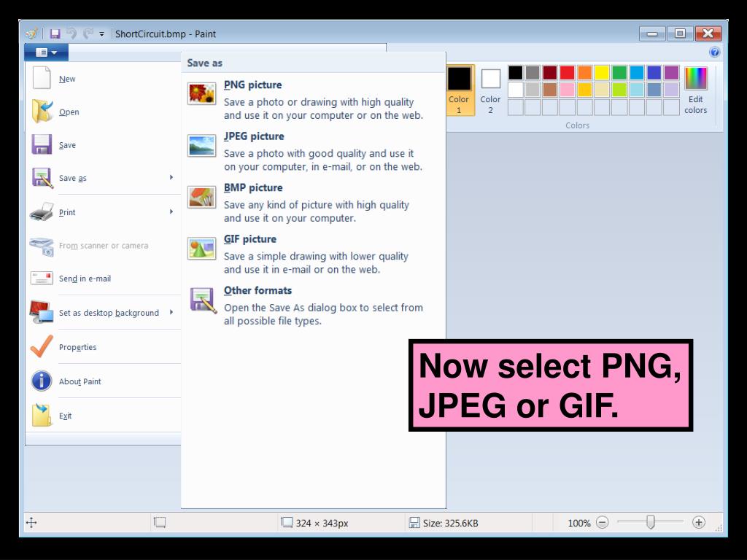Select Color 1 button

[x=460, y=90]
